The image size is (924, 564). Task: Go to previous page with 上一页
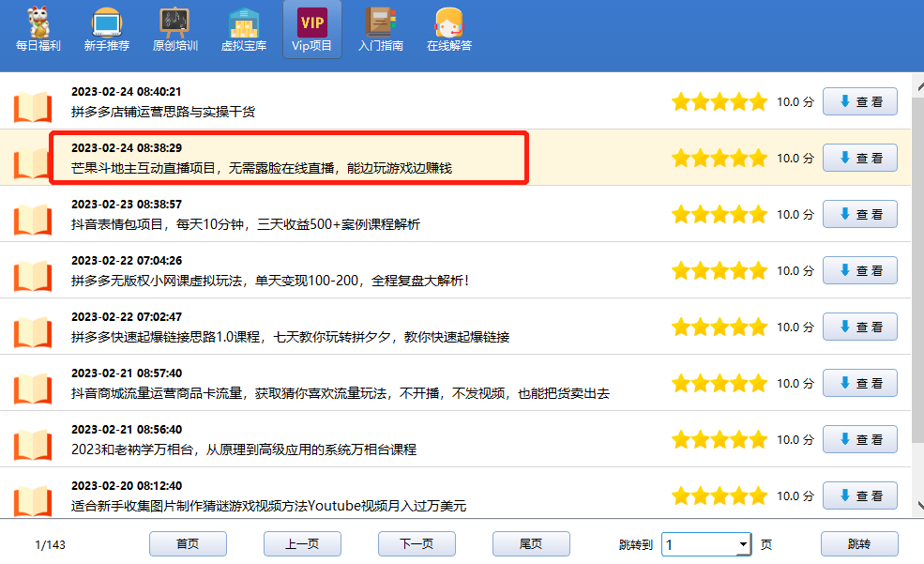click(302, 544)
